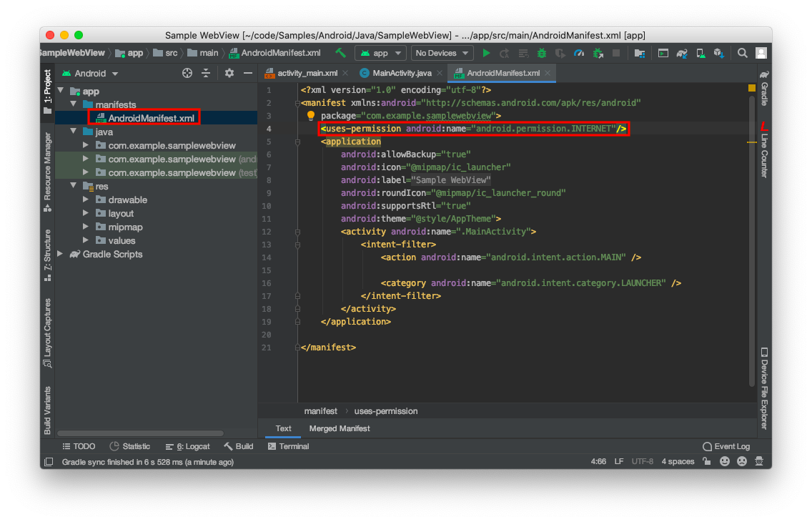The image size is (812, 522).
Task: Open the Device File Explorer side panel
Action: (x=764, y=388)
